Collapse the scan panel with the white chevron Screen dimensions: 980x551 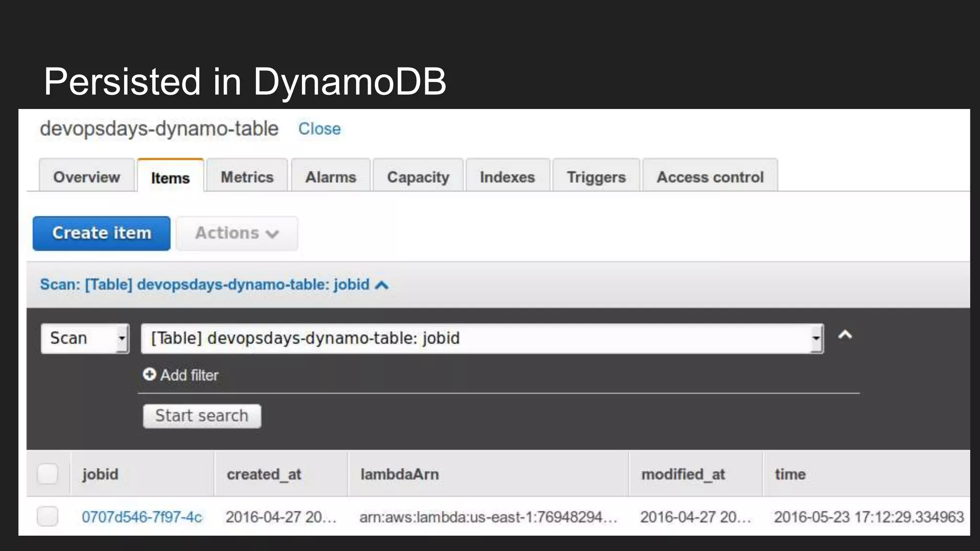845,335
